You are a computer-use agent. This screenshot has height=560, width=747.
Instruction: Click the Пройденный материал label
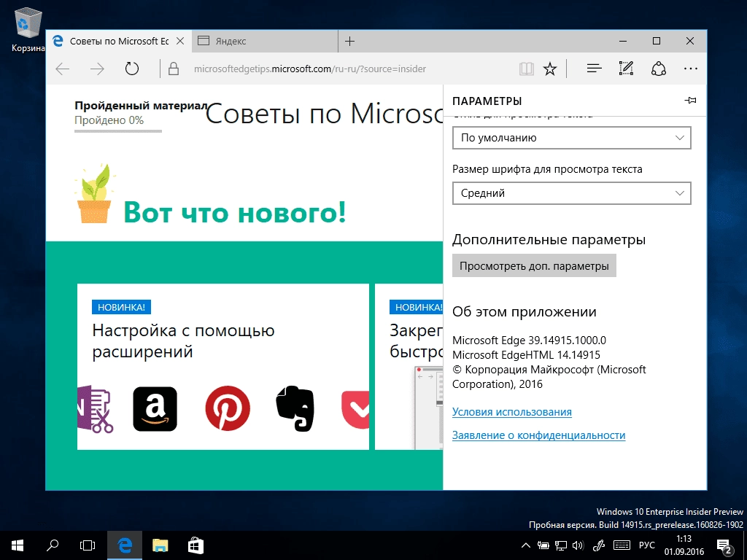(141, 106)
